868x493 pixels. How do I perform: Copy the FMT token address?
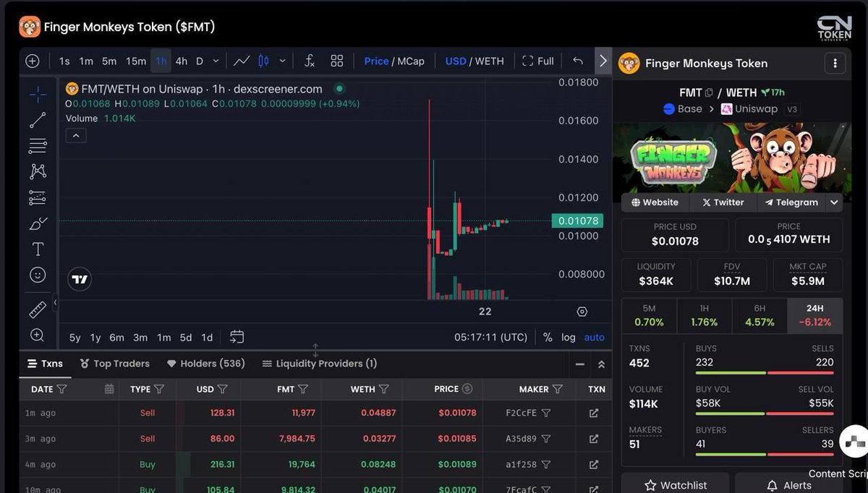pos(709,93)
